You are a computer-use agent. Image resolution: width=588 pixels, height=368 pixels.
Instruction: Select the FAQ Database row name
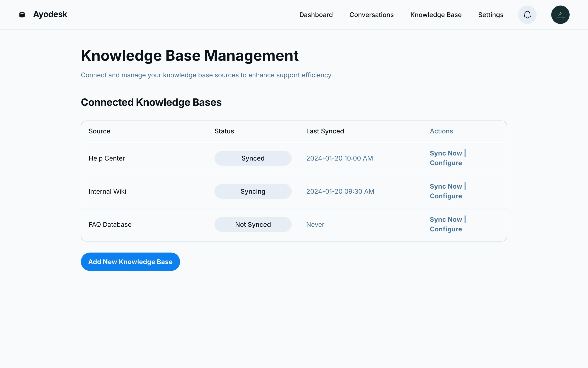tap(110, 224)
